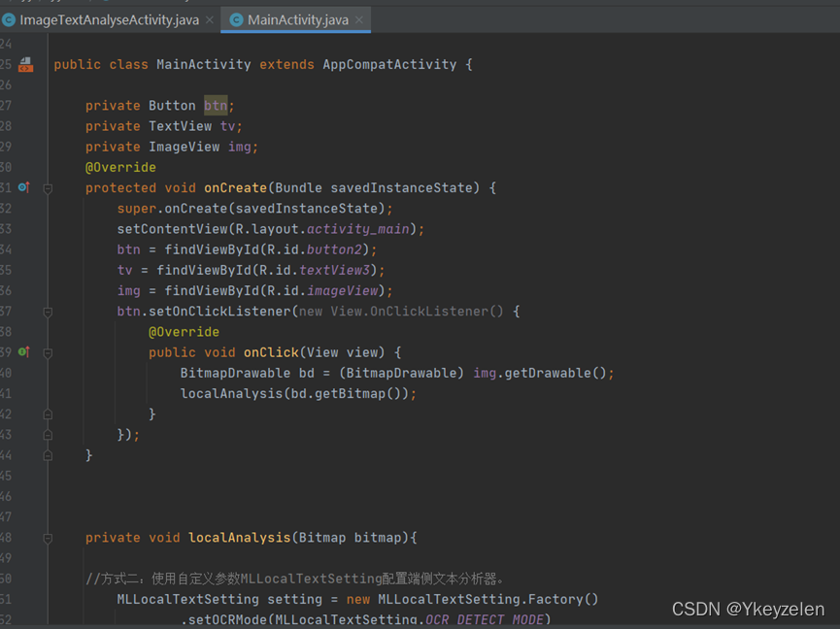This screenshot has height=629, width=840.
Task: Click implements gutter marker beside onClick method
Action: (x=24, y=351)
